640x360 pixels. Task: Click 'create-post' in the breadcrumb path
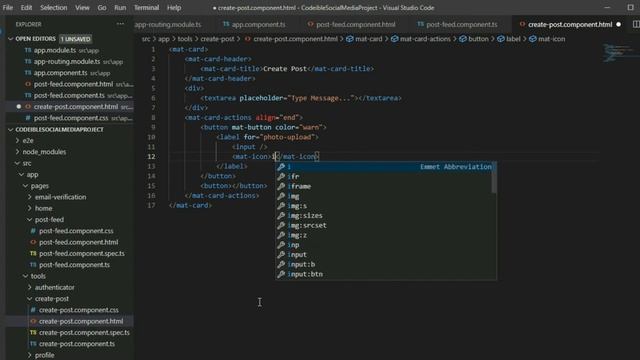[217, 39]
